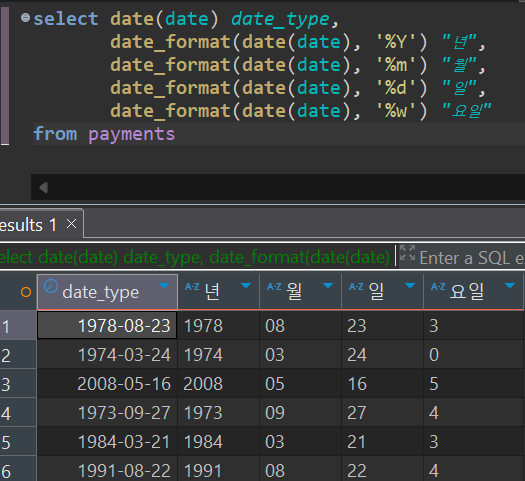Click cell 1991-08-22 in date_type column
This screenshot has height=481, width=525.
click(107, 469)
